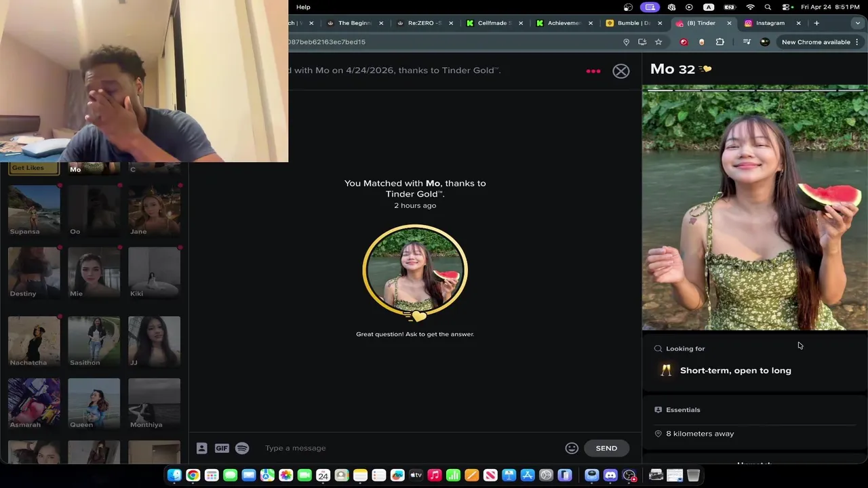Open match Sasithon in the matches grid

(x=94, y=342)
